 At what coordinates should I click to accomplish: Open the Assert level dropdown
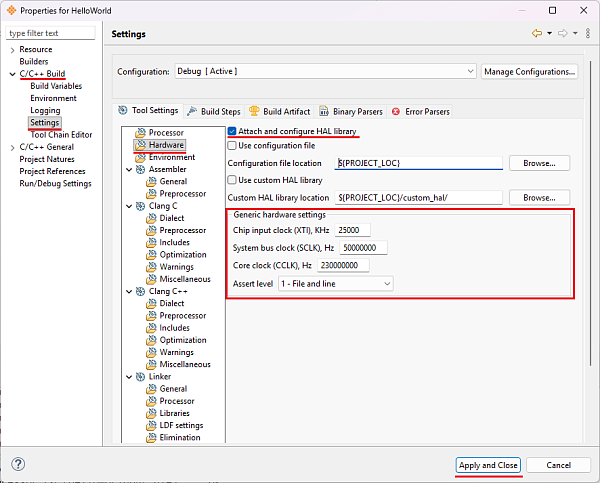[336, 284]
